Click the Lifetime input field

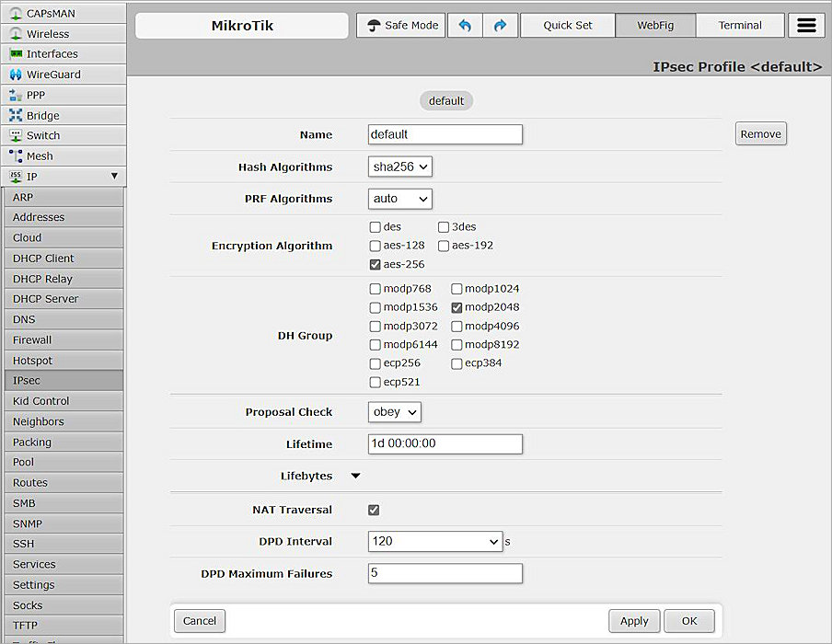[x=445, y=444]
